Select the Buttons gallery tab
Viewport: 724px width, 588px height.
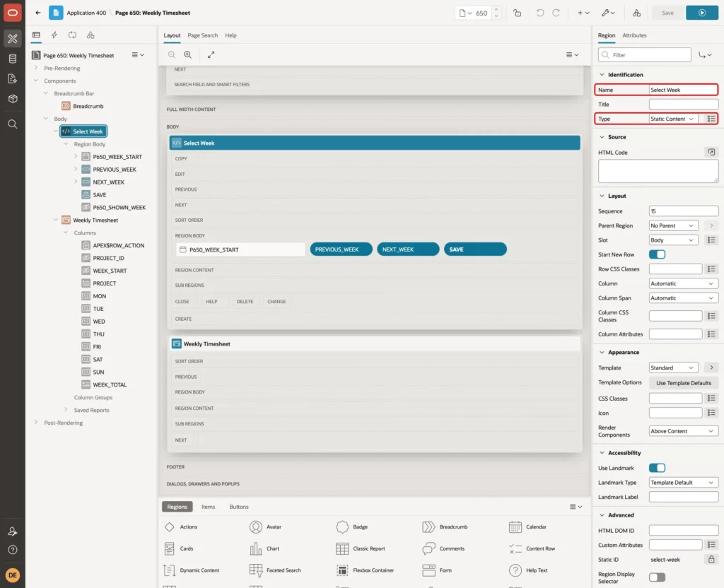(x=239, y=506)
